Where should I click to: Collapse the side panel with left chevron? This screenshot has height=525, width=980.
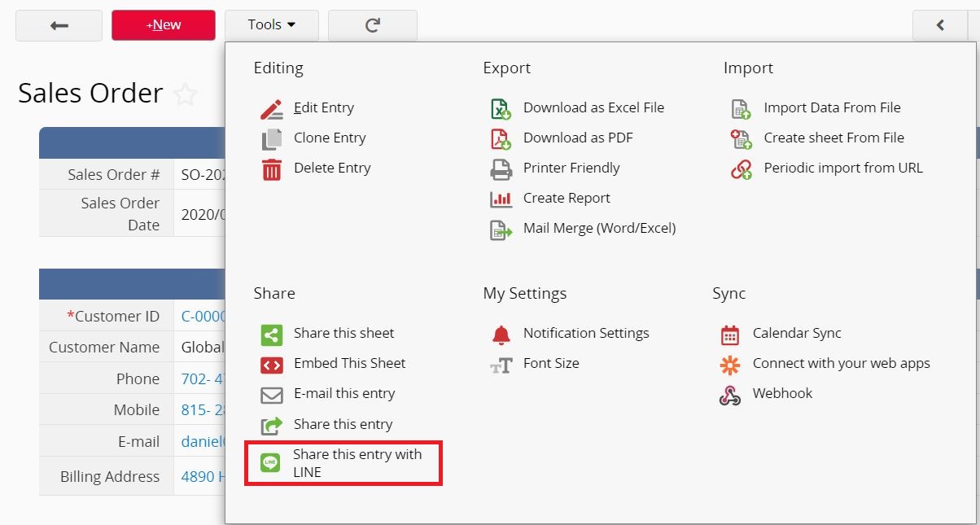click(x=940, y=25)
